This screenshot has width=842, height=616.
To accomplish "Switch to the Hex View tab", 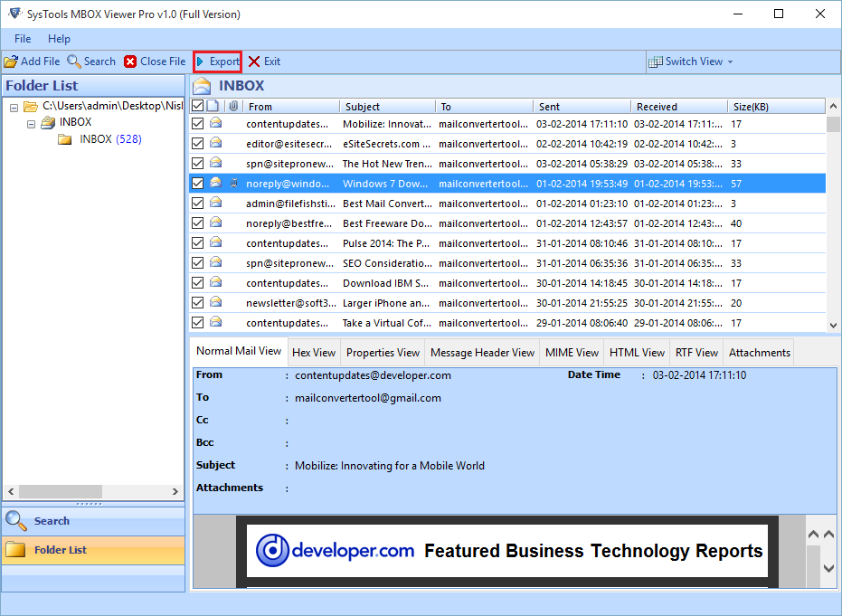I will coord(313,353).
